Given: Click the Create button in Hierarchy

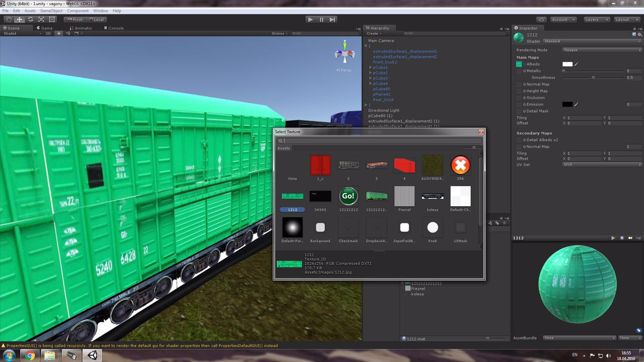Looking at the screenshot, I should [373, 34].
